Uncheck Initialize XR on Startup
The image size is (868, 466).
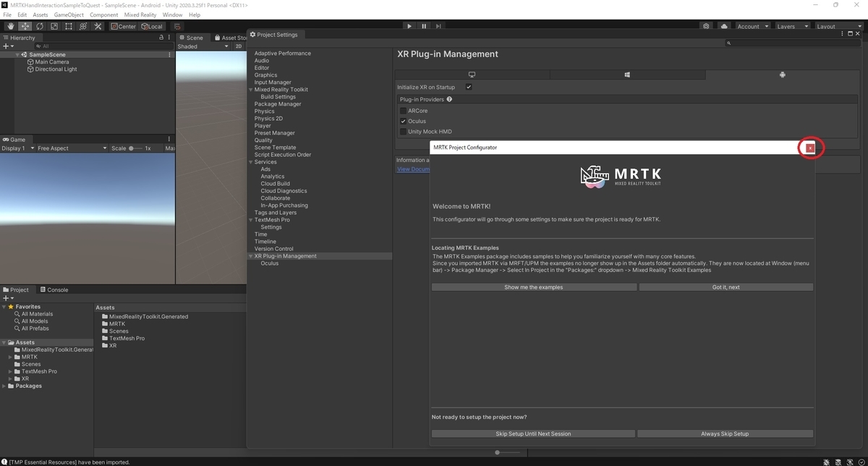point(469,86)
